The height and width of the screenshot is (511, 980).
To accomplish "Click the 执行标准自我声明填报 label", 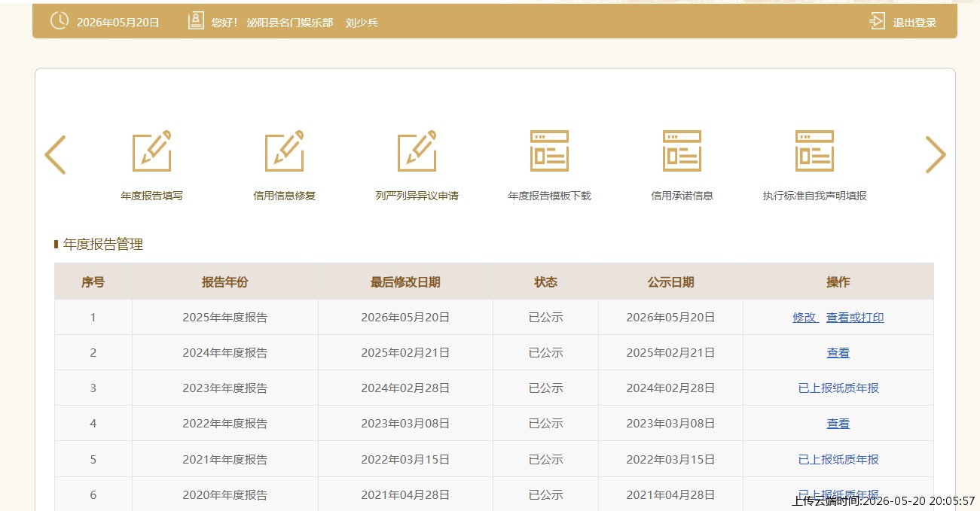I will pyautogui.click(x=814, y=196).
